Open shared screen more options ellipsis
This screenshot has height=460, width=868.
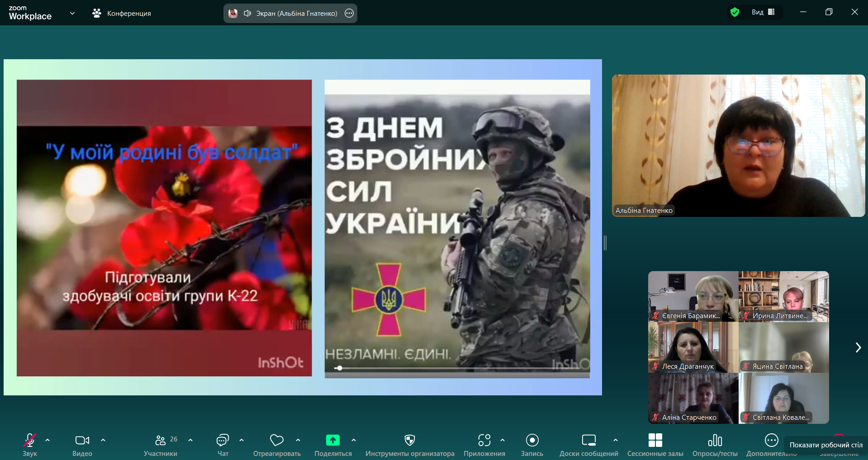pos(349,13)
